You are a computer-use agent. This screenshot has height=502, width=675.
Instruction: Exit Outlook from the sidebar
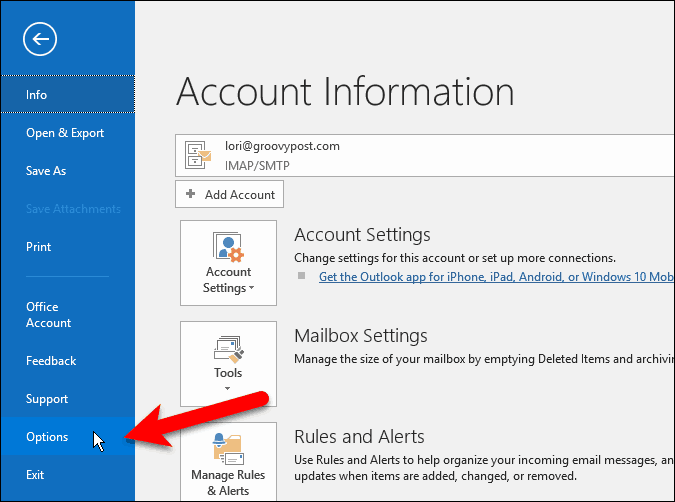tap(68, 474)
